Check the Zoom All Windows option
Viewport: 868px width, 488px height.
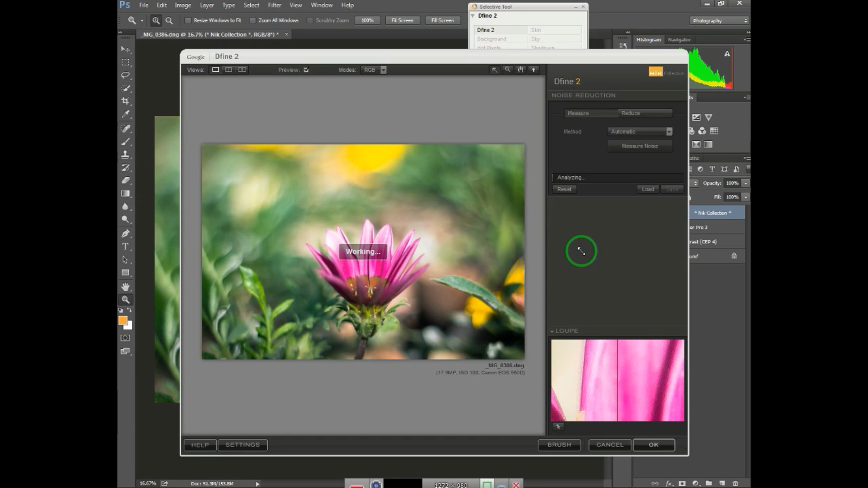253,21
